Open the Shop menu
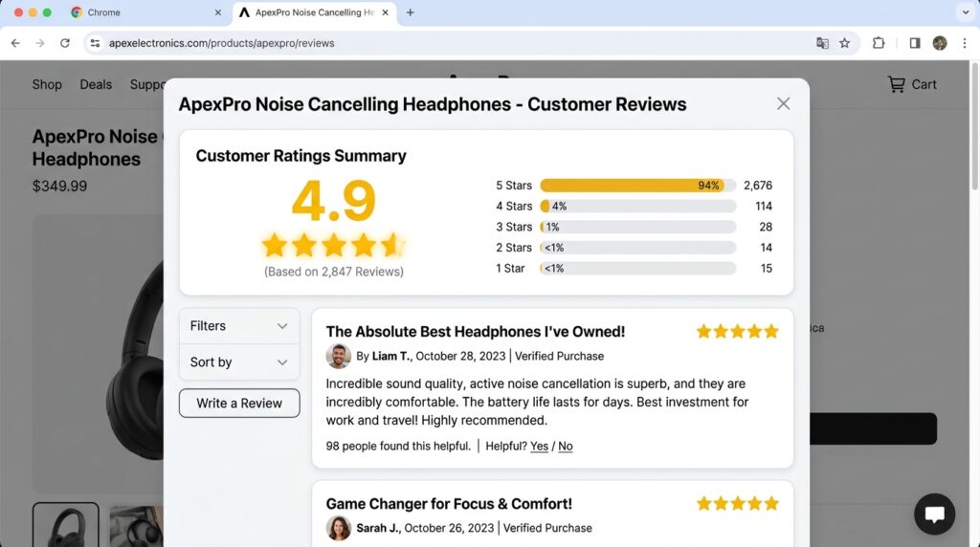This screenshot has height=547, width=980. (x=47, y=84)
